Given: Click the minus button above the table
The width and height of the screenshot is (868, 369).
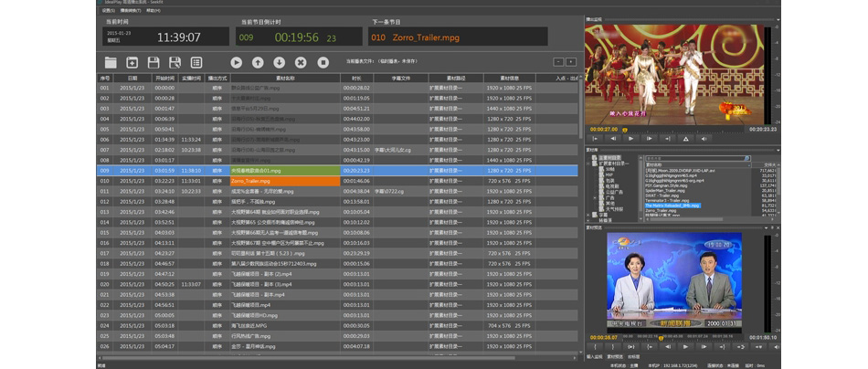Looking at the screenshot, I should click(558, 62).
